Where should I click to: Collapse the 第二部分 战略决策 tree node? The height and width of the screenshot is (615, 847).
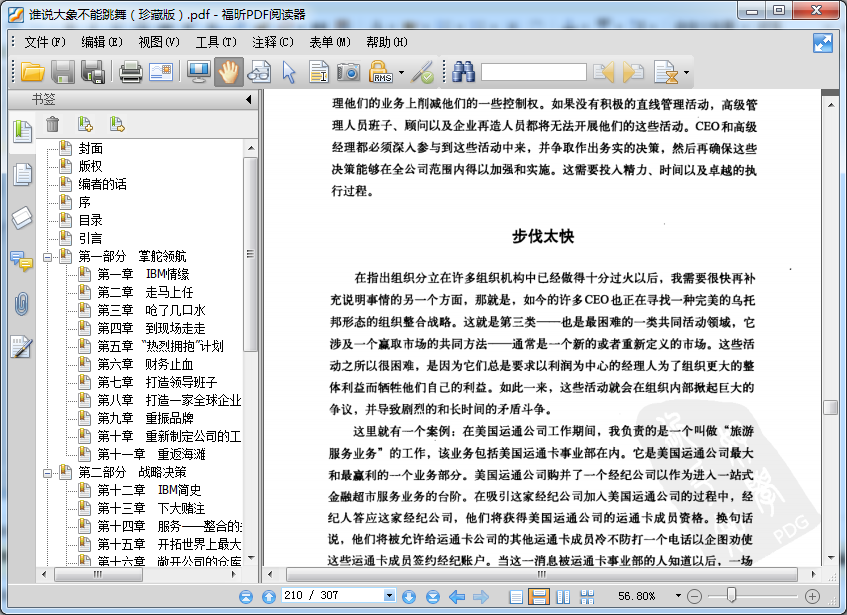(x=47, y=474)
